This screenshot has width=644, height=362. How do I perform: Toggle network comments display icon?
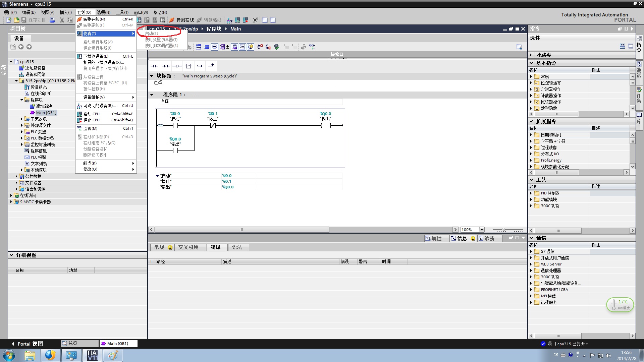[215, 47]
